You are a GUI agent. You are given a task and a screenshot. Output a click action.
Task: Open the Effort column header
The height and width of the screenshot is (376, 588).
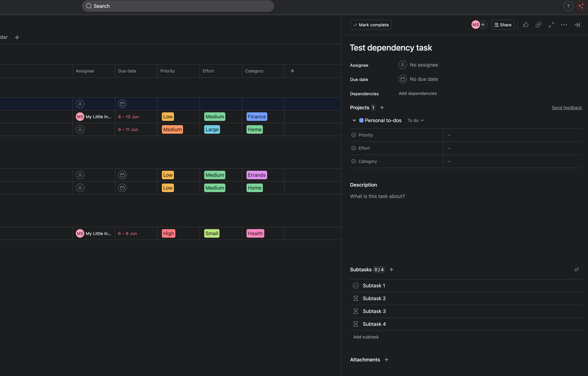pyautogui.click(x=221, y=71)
